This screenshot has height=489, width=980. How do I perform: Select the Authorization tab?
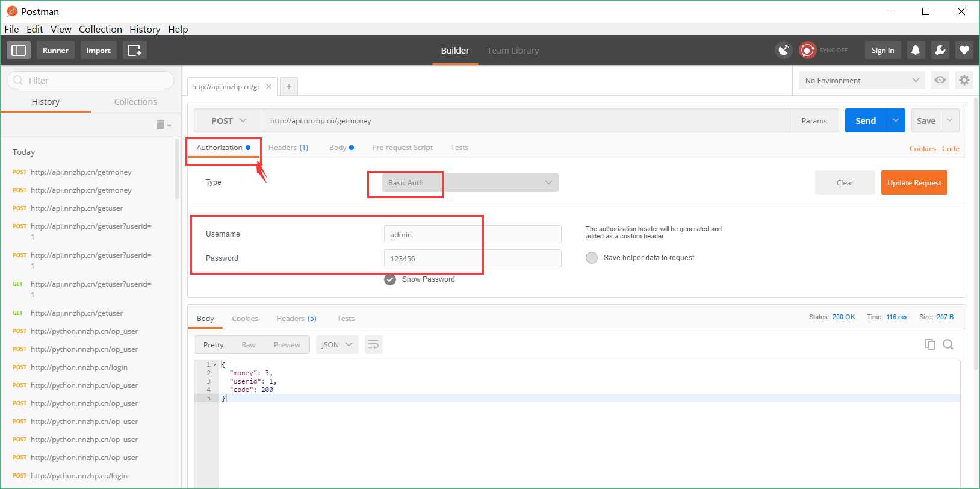[x=223, y=148]
